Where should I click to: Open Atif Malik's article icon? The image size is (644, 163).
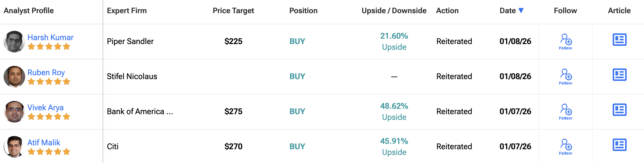tap(619, 145)
